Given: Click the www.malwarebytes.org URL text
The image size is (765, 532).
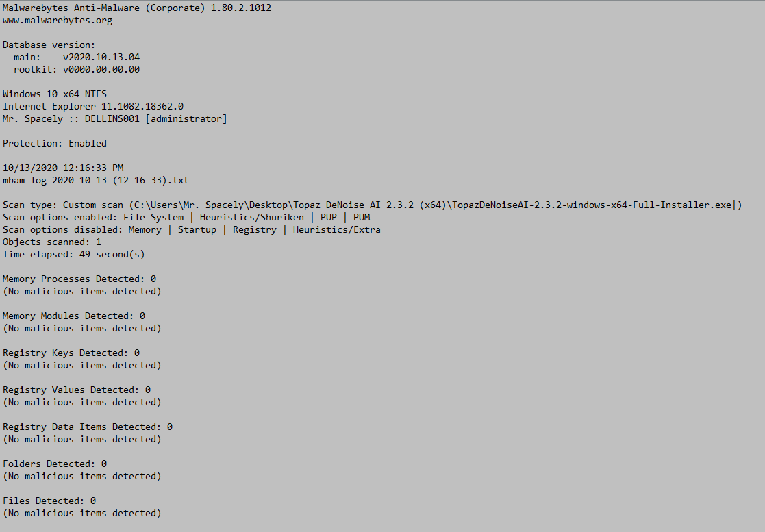Looking at the screenshot, I should (58, 21).
